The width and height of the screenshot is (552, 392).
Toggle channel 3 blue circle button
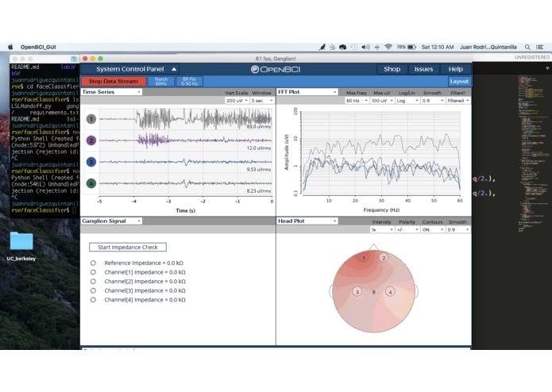click(91, 162)
